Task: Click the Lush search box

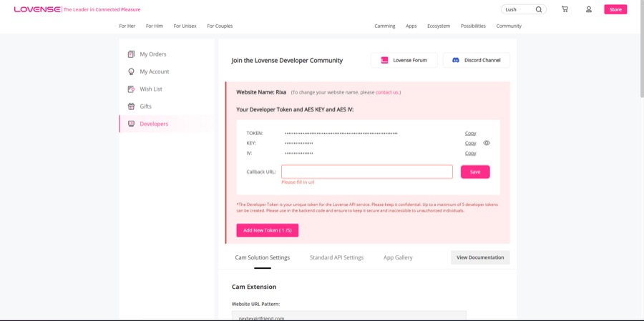Action: click(x=524, y=9)
